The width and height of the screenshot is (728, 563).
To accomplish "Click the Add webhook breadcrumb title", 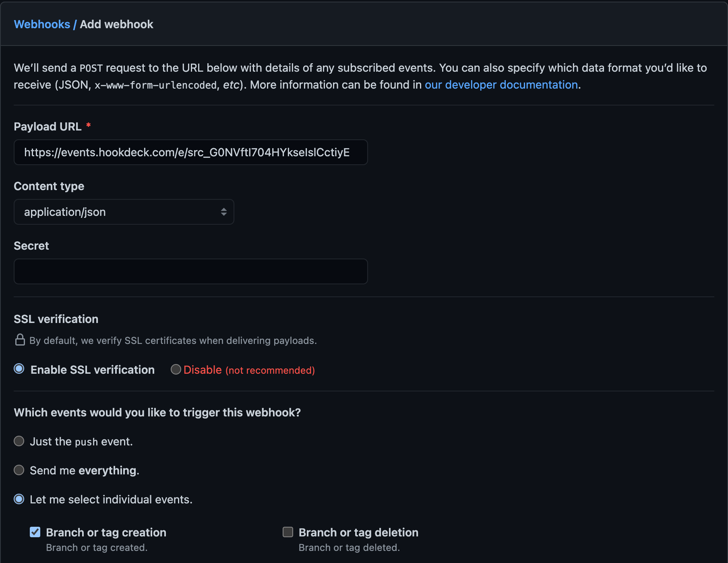I will coord(116,24).
